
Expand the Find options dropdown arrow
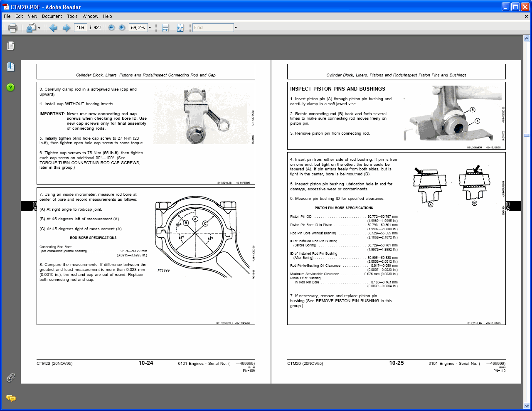[x=236, y=28]
